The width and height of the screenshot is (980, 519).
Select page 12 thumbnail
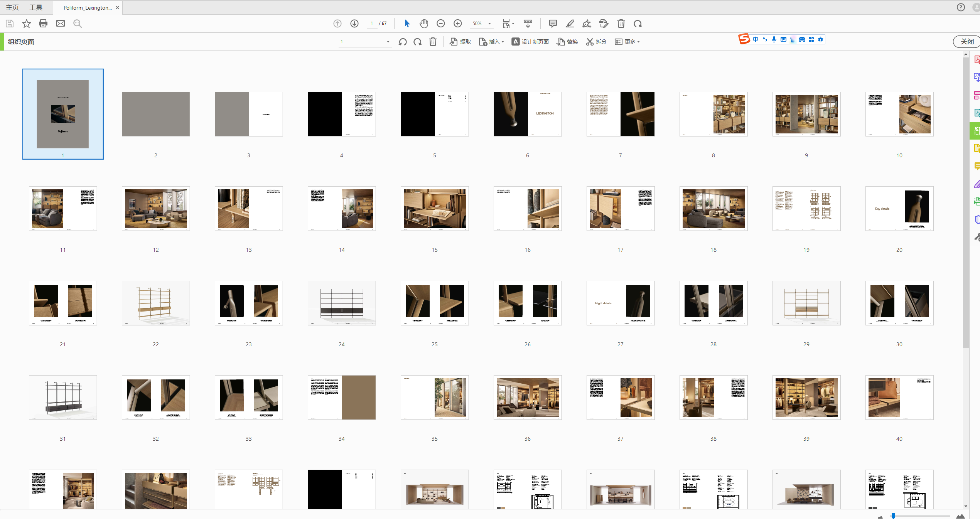pos(156,209)
